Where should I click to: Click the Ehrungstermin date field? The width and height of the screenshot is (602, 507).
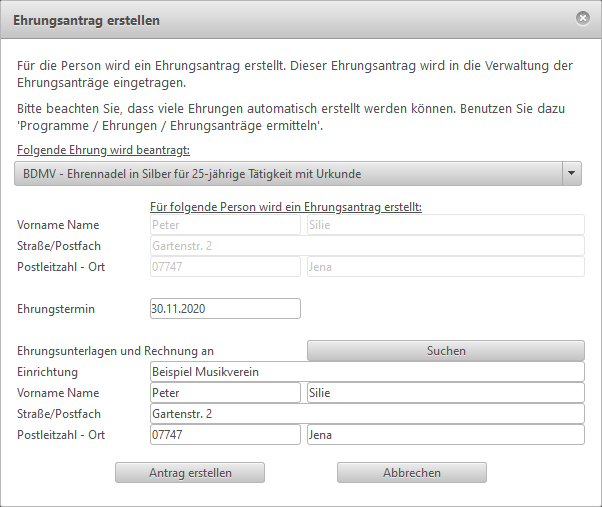pyautogui.click(x=225, y=309)
